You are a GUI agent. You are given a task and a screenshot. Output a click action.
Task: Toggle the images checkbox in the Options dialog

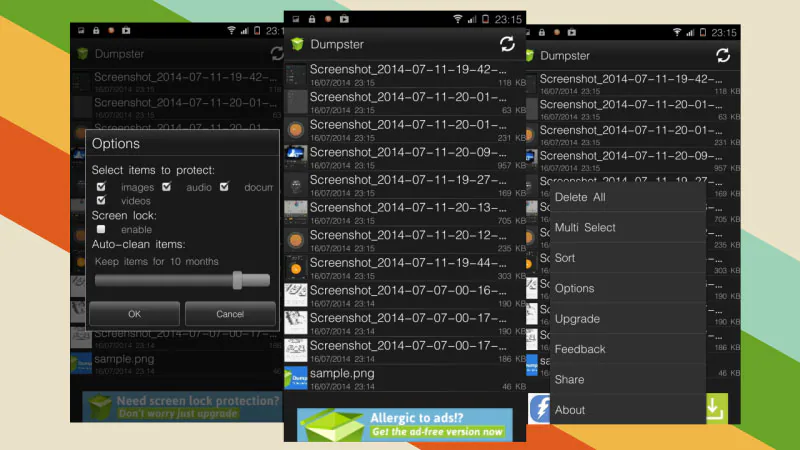(101, 187)
